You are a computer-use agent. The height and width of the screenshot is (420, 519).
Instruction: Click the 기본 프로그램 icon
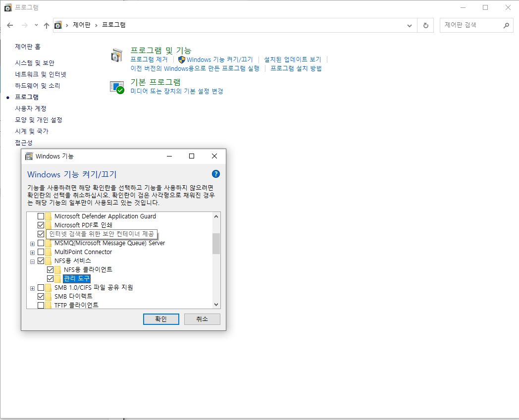[117, 87]
